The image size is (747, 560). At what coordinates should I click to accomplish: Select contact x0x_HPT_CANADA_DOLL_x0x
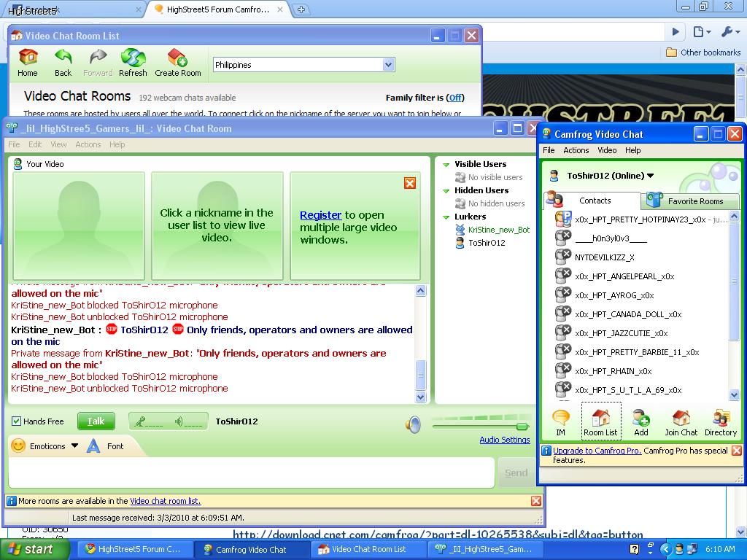click(628, 314)
